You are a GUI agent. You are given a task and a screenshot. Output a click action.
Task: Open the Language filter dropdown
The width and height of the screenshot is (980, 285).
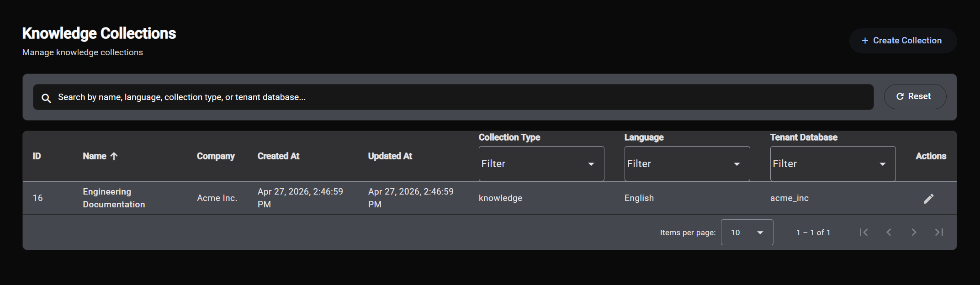click(x=687, y=164)
